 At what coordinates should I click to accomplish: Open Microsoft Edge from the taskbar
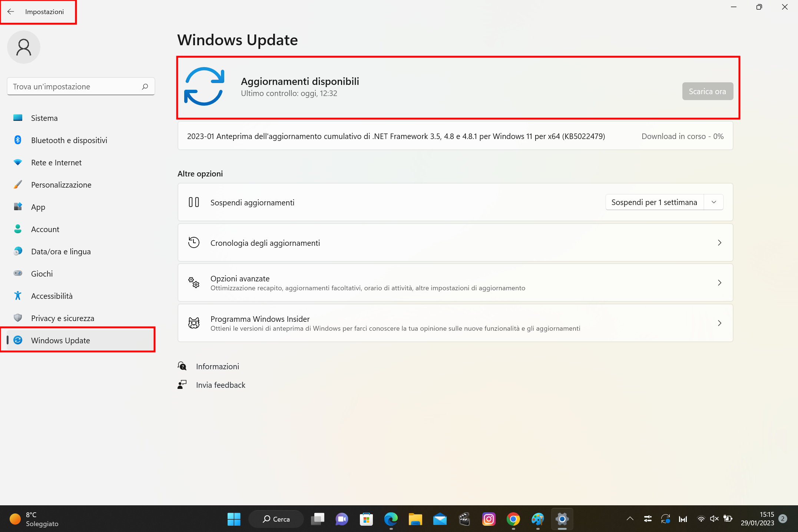[x=390, y=519]
